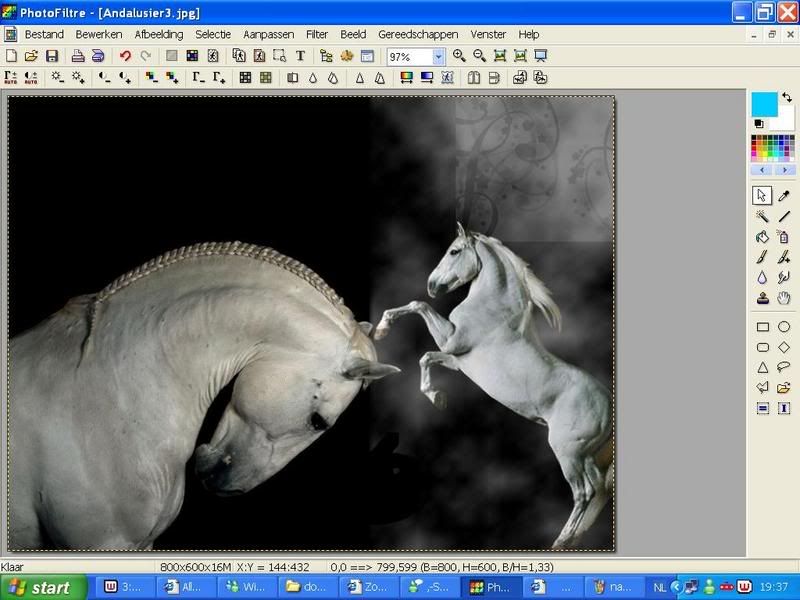Switch to the 'do...' folder taskbar button
800x600 pixels.
(x=309, y=587)
